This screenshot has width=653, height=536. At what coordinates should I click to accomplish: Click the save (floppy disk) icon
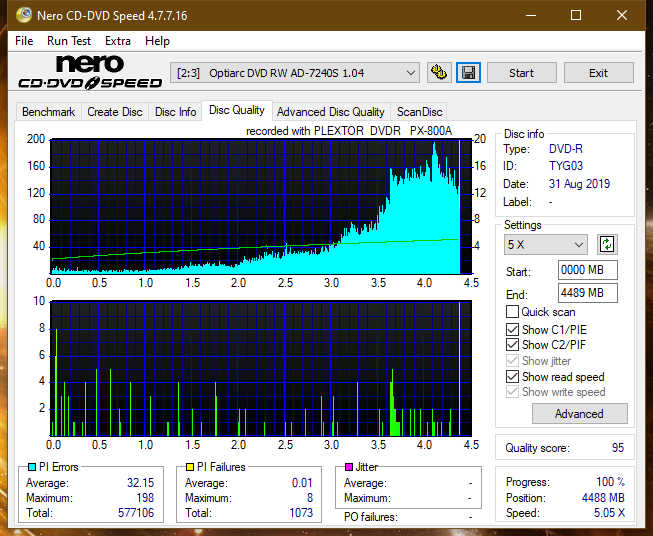point(469,73)
